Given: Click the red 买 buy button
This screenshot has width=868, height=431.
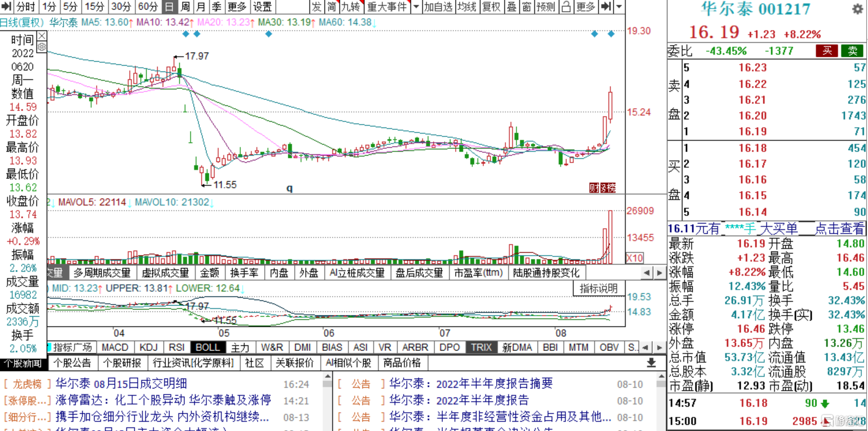Looking at the screenshot, I should pos(827,51).
